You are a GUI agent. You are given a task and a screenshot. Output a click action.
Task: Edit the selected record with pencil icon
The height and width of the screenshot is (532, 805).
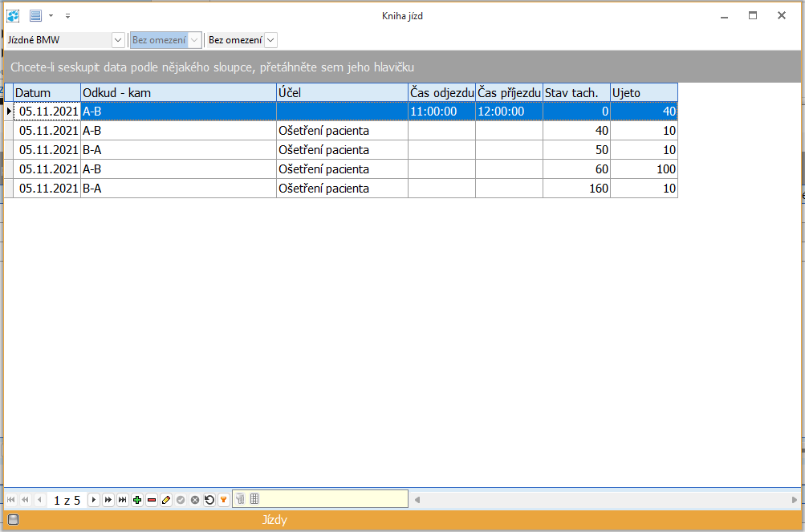coord(166,500)
